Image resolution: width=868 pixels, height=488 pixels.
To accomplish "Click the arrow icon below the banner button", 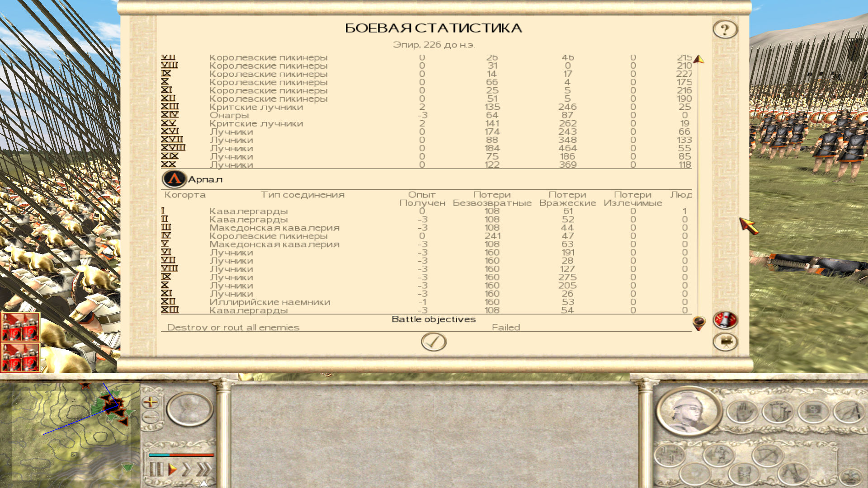I will click(725, 342).
